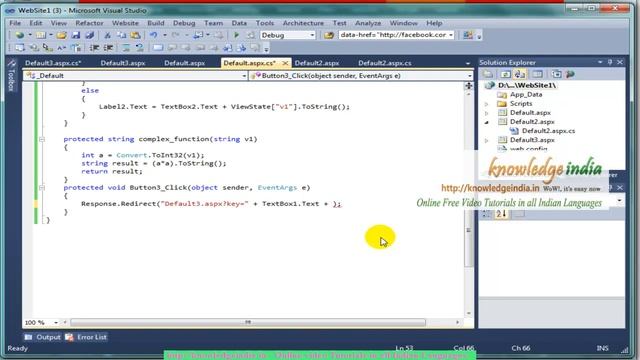This screenshot has height=360, width=640.
Task: Open the Debug configuration dropdown
Action: [312, 36]
